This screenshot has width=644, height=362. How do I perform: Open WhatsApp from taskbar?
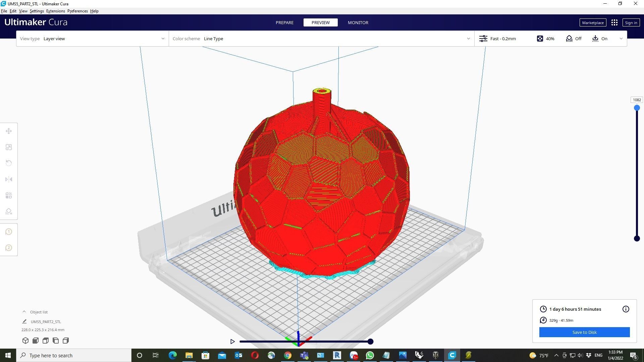370,355
